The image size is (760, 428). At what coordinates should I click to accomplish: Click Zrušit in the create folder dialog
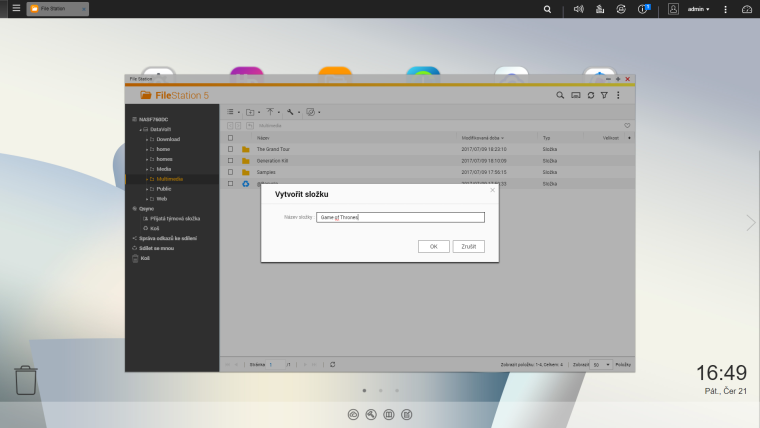click(468, 246)
